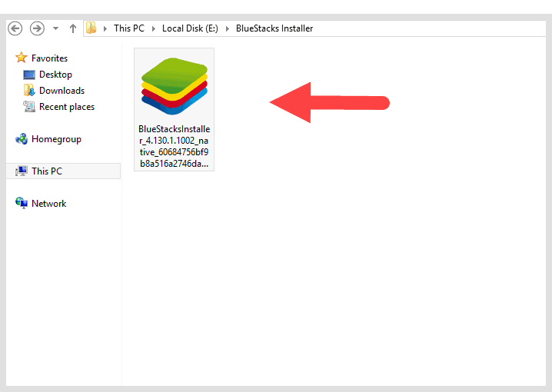
Task: Expand chevron before This PC in breadcrumb
Action: [x=105, y=28]
